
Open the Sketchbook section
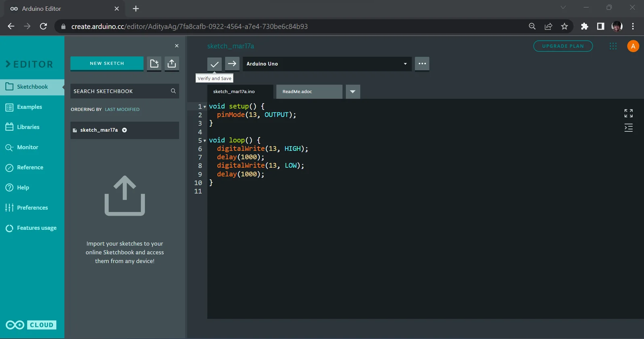point(32,87)
